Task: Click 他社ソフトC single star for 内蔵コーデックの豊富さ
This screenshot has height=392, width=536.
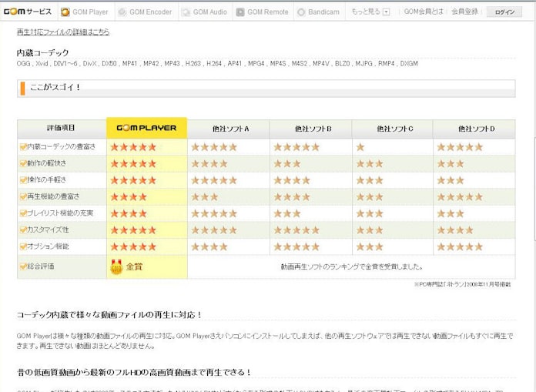Action: point(360,147)
